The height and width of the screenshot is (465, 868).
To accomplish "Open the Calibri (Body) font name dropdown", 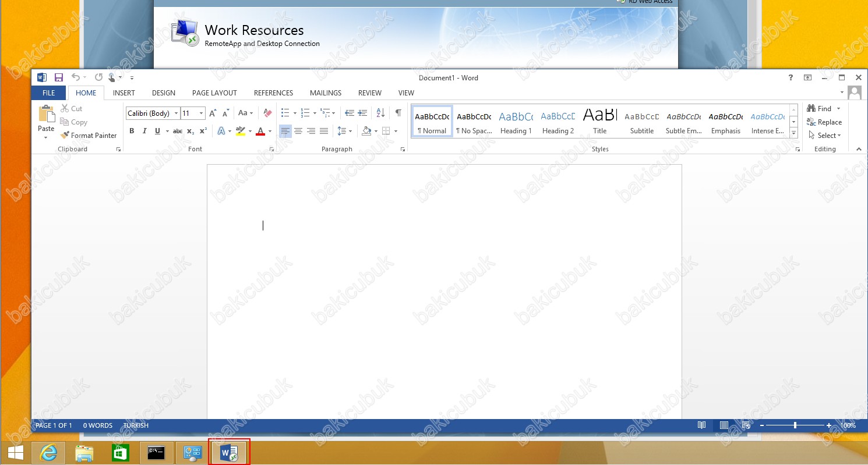I will pyautogui.click(x=177, y=113).
